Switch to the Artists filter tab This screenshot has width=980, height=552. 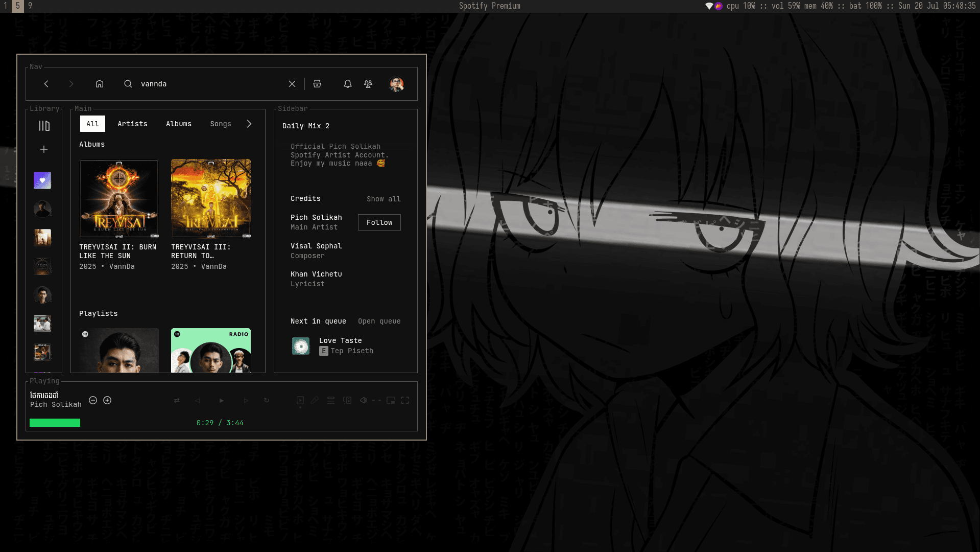(132, 124)
